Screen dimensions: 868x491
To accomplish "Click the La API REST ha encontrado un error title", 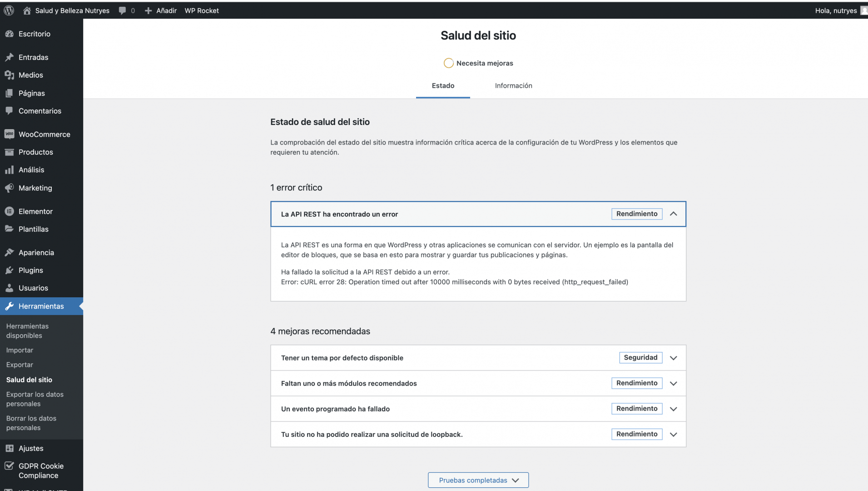I will click(x=339, y=214).
